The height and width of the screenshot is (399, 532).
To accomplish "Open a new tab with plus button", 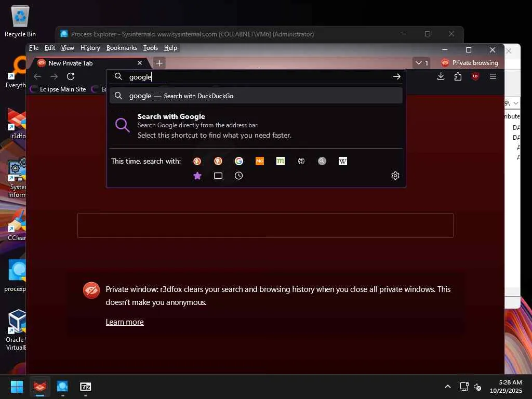I will coord(159,63).
